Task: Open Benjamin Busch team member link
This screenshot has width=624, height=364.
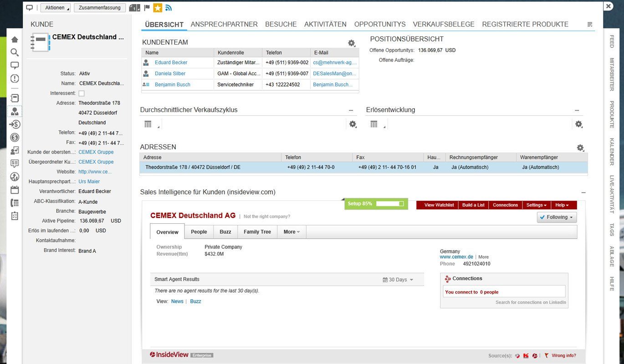Action: [173, 85]
